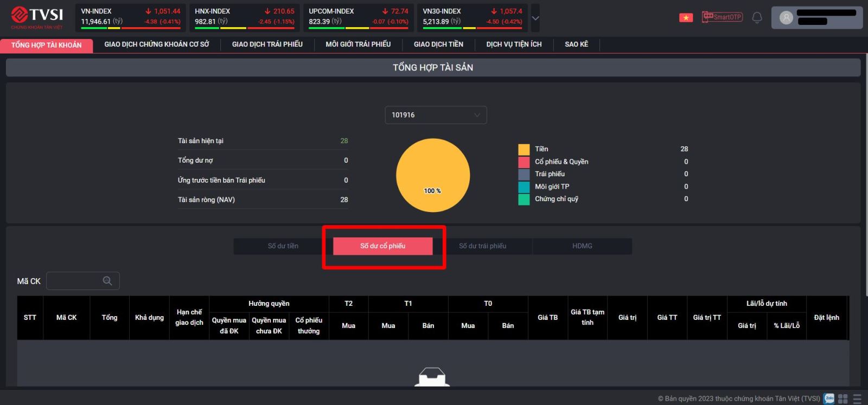Click the VN-INDEX ticker panel
The height and width of the screenshot is (405, 868).
[x=130, y=17]
